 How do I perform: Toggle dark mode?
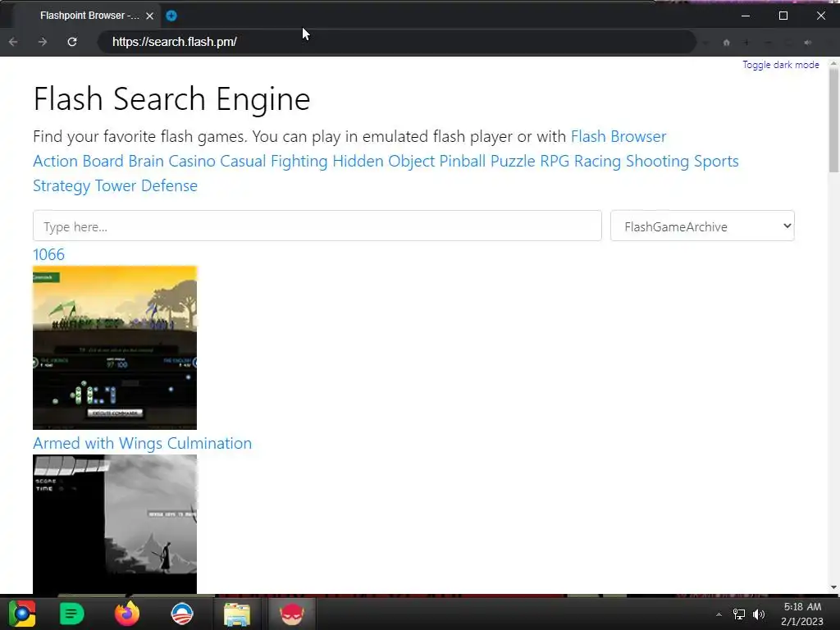[x=781, y=65]
